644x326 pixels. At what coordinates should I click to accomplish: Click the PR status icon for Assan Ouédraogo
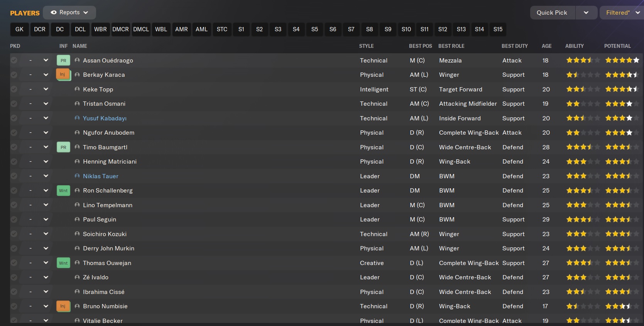[x=63, y=61]
